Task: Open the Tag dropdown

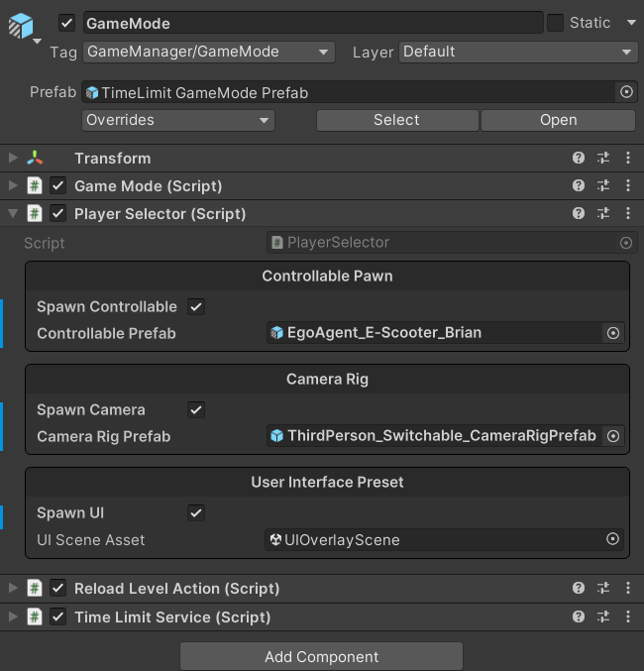Action: point(209,53)
